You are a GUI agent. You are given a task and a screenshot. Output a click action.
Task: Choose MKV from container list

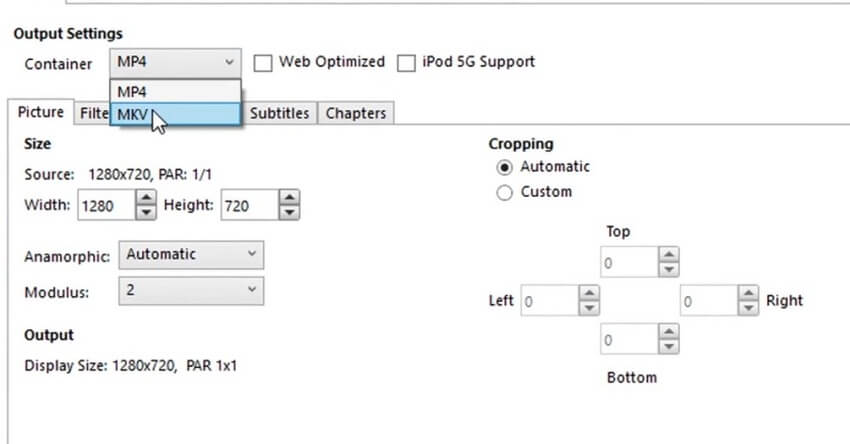click(175, 114)
